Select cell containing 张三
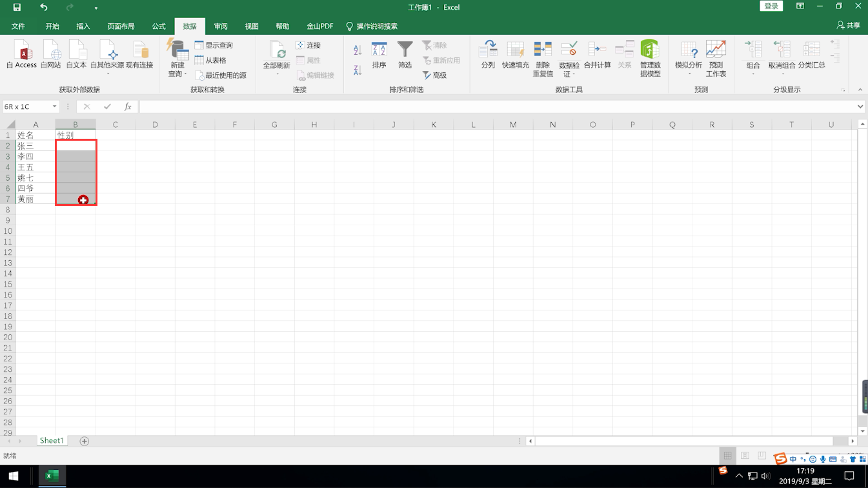Image resolution: width=868 pixels, height=488 pixels. tap(35, 146)
